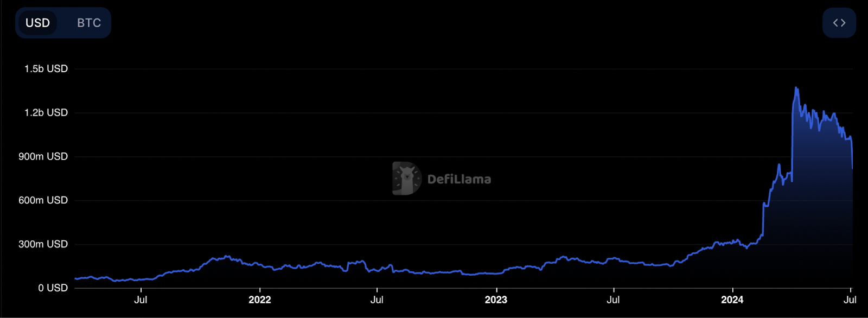This screenshot has width=868, height=318.
Task: Click the 1.5b USD axis label
Action: click(46, 69)
